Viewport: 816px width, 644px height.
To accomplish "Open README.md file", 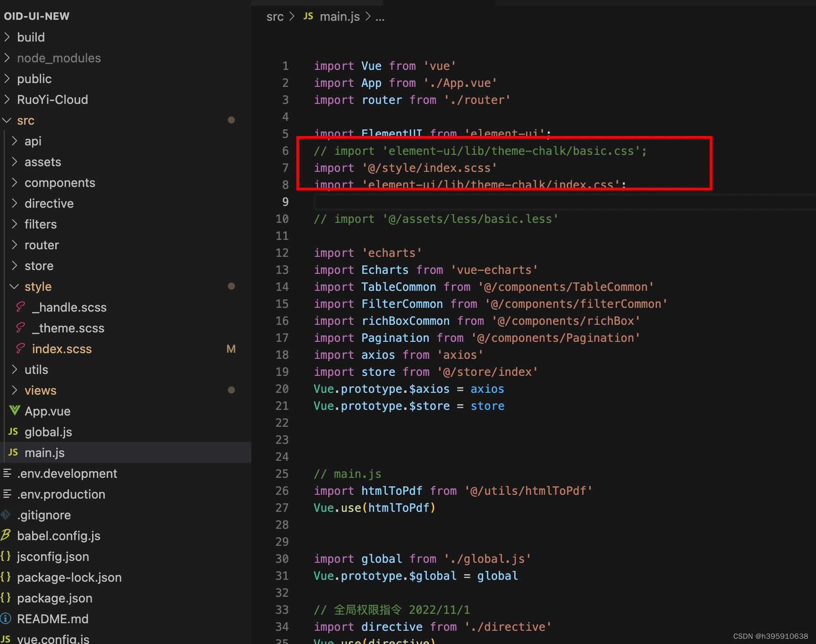I will click(53, 619).
